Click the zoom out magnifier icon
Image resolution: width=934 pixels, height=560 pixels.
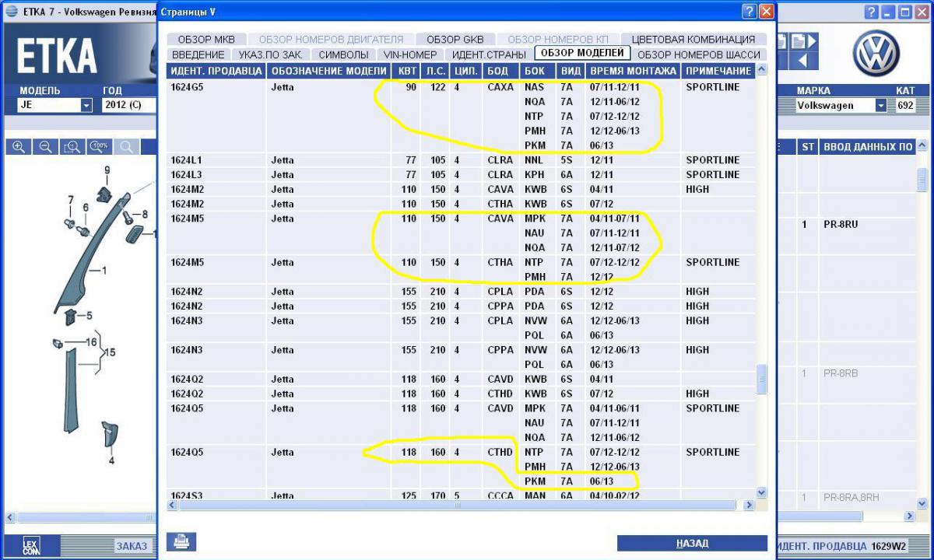45,147
